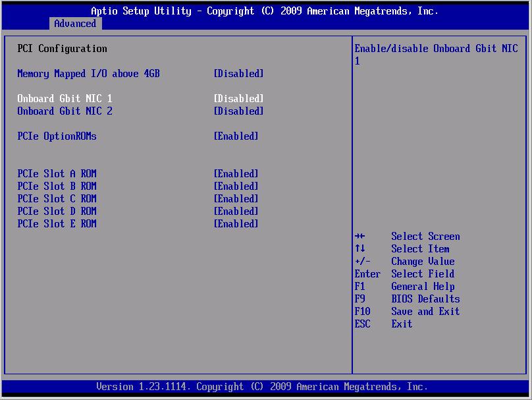532x400 pixels.
Task: Select PCIe Slot B ROM setting
Action: pyautogui.click(x=57, y=186)
